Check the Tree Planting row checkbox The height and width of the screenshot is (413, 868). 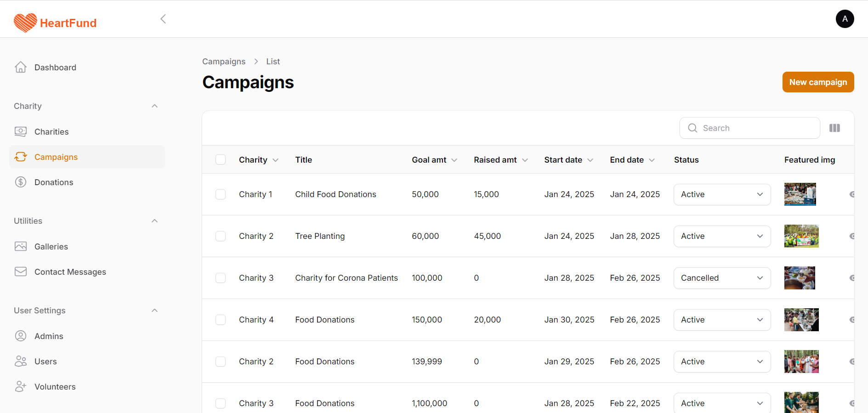221,236
